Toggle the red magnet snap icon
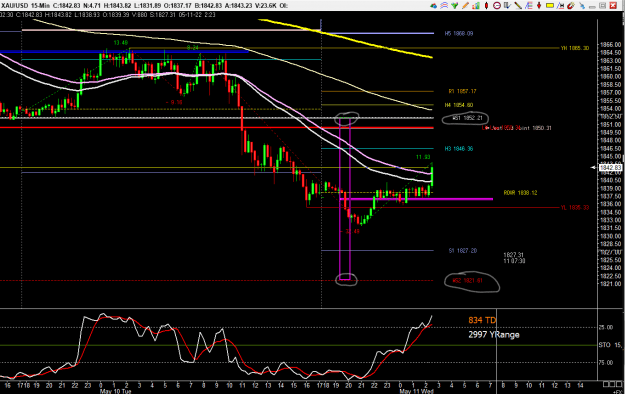 click(x=571, y=6)
